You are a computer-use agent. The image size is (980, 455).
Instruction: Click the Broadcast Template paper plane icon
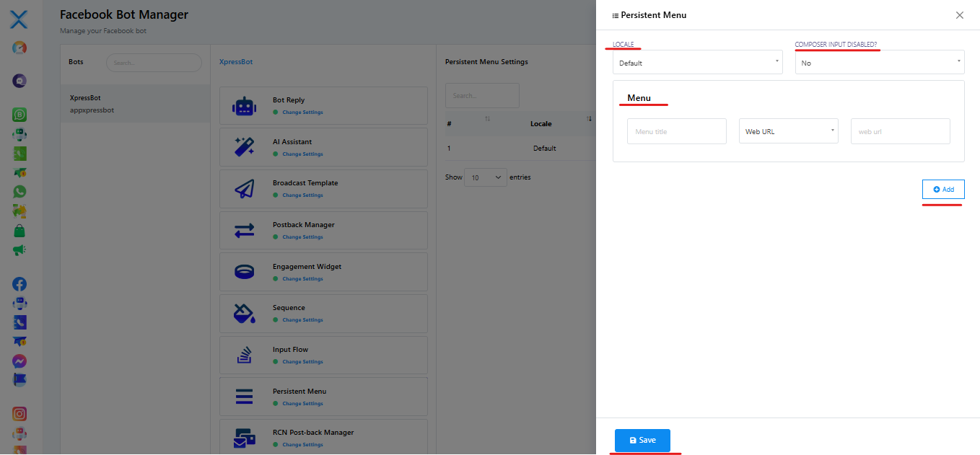click(244, 188)
